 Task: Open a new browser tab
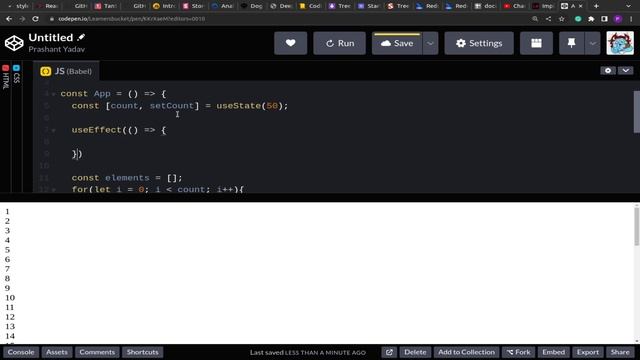(x=596, y=6)
